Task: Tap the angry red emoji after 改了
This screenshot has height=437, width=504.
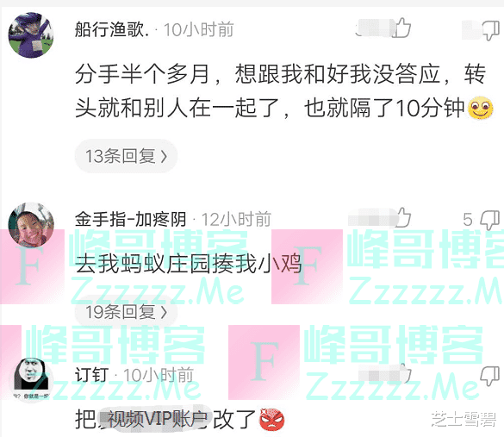Action: [x=272, y=419]
